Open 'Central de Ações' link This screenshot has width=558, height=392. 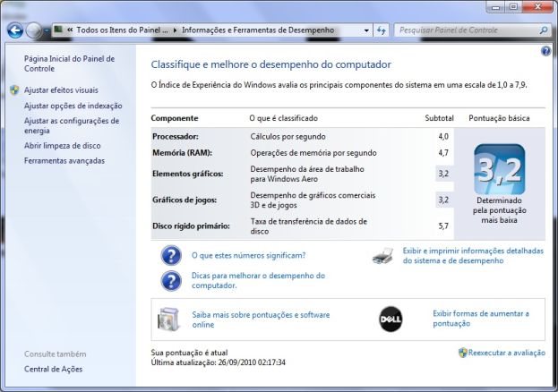pos(54,370)
